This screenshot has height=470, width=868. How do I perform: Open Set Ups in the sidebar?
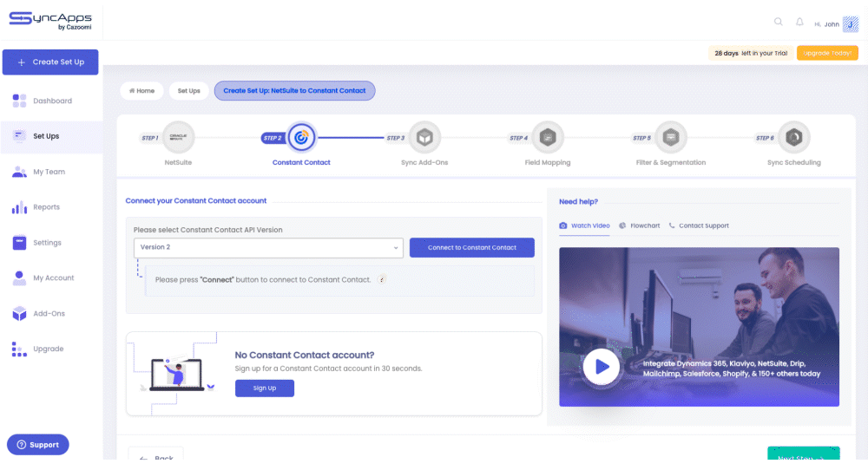click(x=51, y=136)
